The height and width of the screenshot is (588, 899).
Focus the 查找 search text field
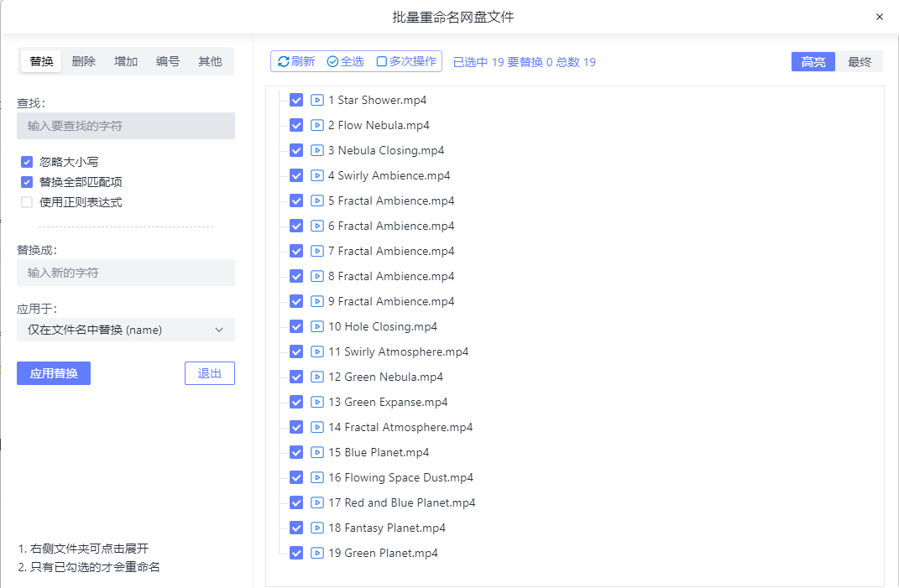(126, 126)
